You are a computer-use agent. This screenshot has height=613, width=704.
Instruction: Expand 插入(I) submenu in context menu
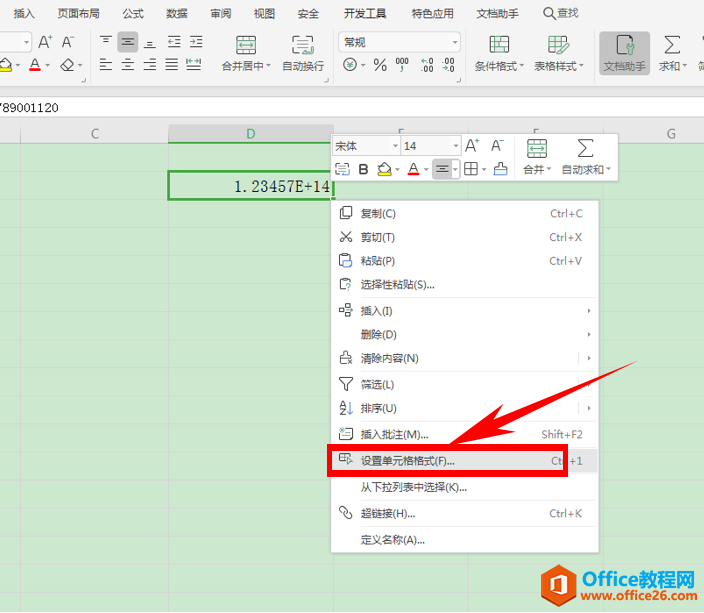(465, 311)
